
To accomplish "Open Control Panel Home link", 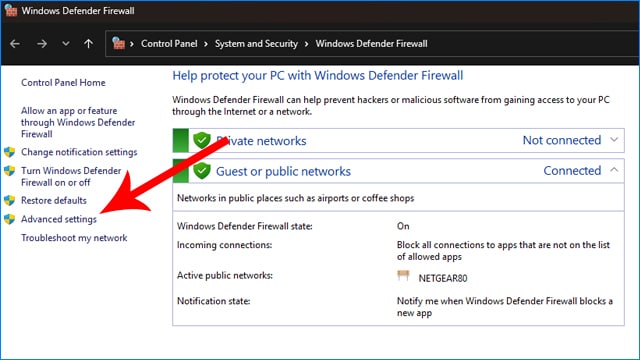I will 63,82.
